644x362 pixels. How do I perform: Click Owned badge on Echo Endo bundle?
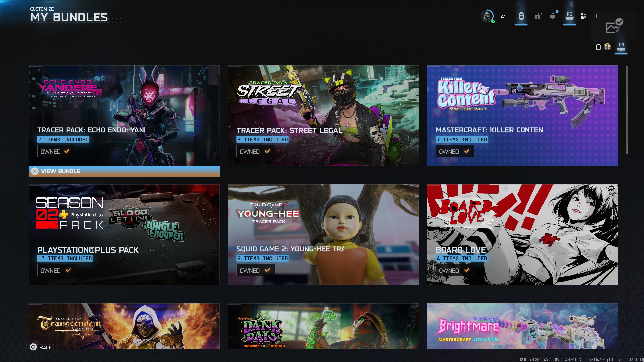(x=56, y=151)
